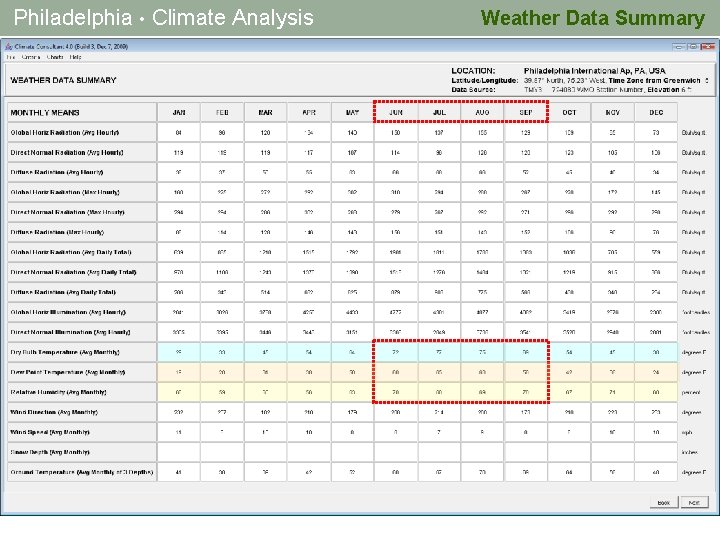Select the AUG column header

coord(483,112)
